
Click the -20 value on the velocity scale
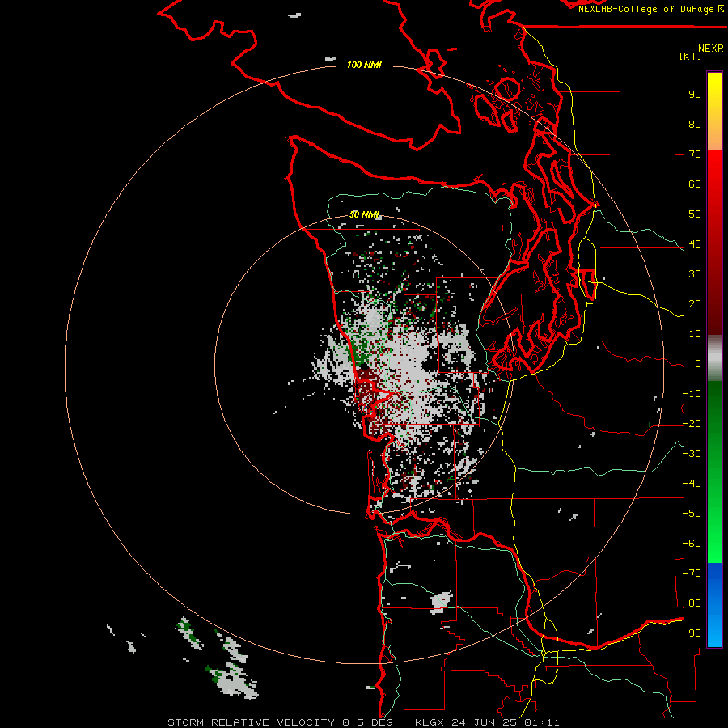(692, 424)
